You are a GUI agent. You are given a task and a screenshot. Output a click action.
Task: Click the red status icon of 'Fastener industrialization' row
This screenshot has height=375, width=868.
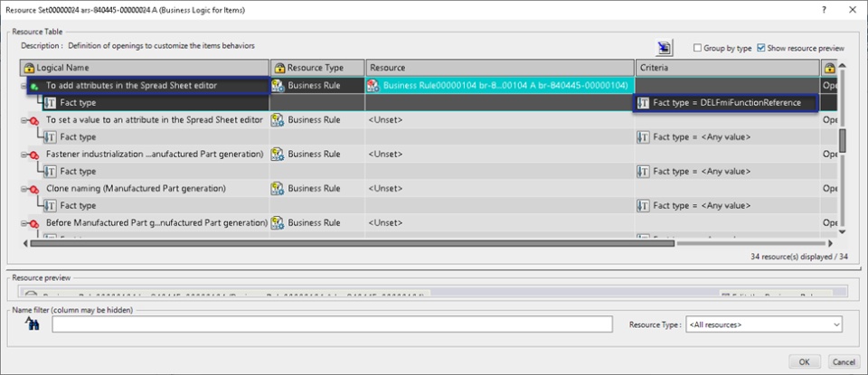[33, 155]
